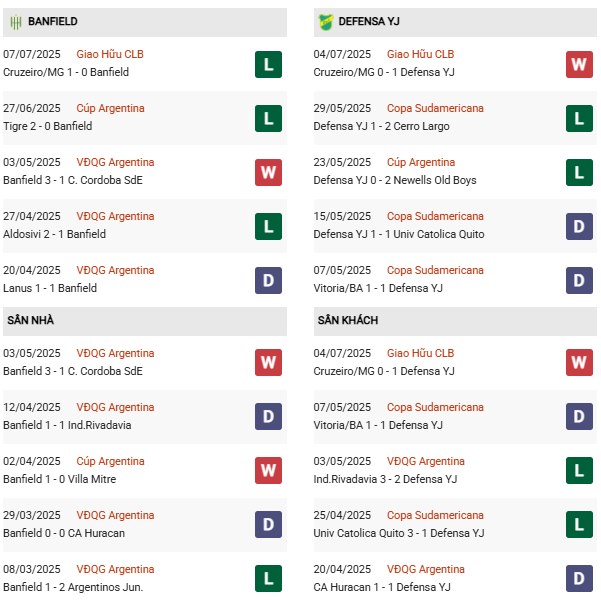Click the W badge for Banfield 3 - 1 C. Cordoba SdE under Banfield

click(268, 172)
